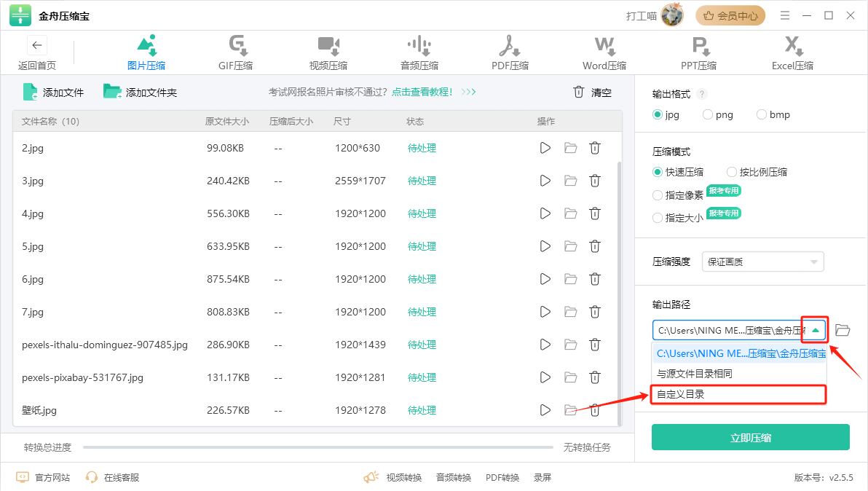Click the file list vertical scrollbar
Screen dimensions: 868x491
[619, 294]
